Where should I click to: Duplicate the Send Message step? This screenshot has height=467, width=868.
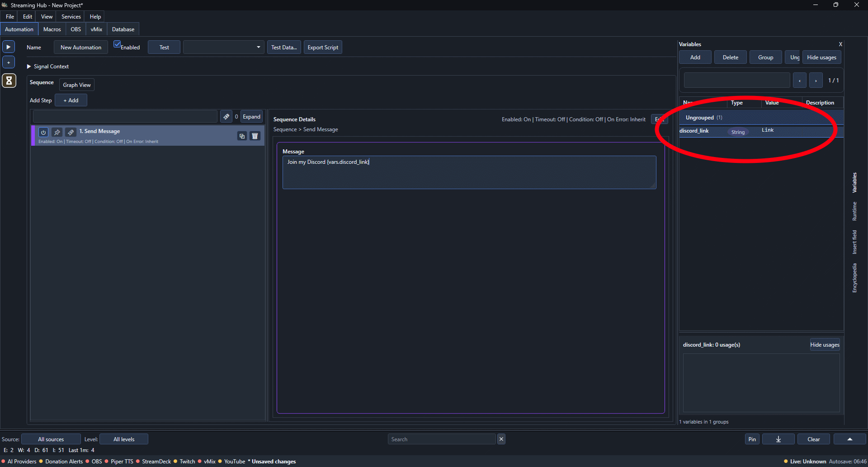coord(242,136)
